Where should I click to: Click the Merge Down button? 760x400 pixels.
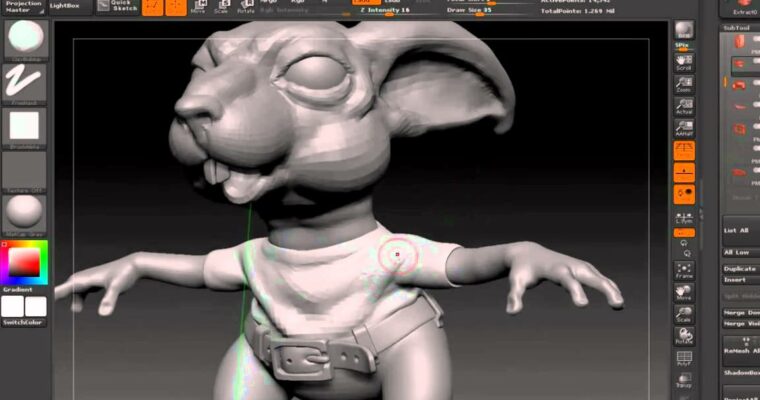click(x=741, y=313)
